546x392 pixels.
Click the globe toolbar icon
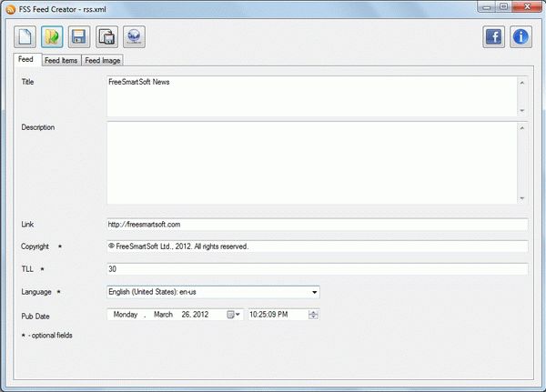coord(134,36)
